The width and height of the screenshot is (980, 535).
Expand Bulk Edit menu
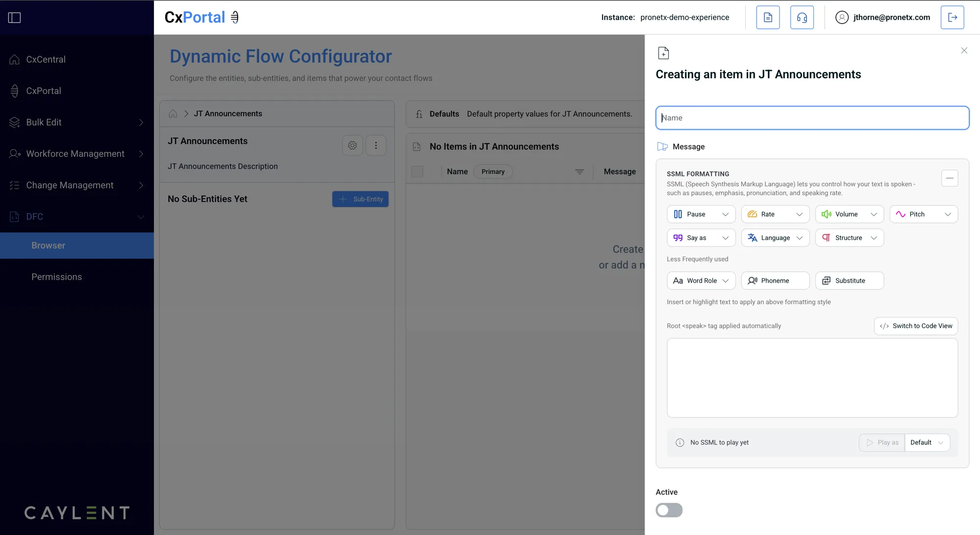click(77, 122)
